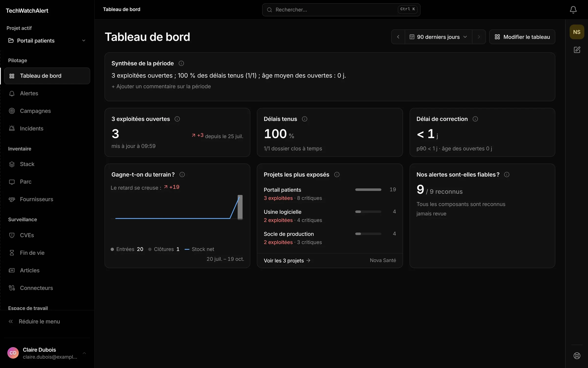This screenshot has width=588, height=368.
Task: Show info for Nos alertes sont-elles fiables
Action: pyautogui.click(x=507, y=174)
